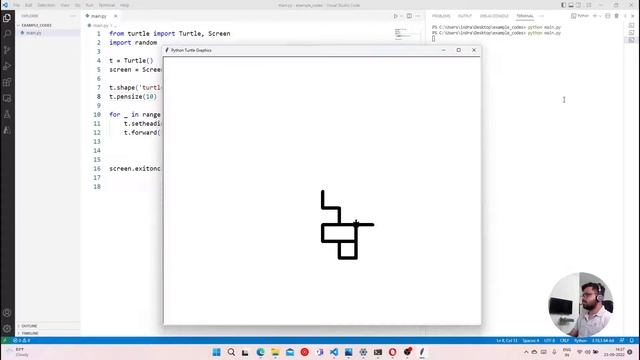Open the Accounts icon in activity bar

[x=7, y=313]
